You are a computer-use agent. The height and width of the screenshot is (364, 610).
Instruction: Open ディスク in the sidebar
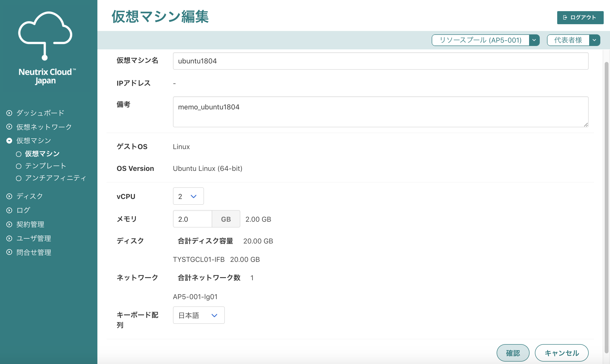[30, 196]
